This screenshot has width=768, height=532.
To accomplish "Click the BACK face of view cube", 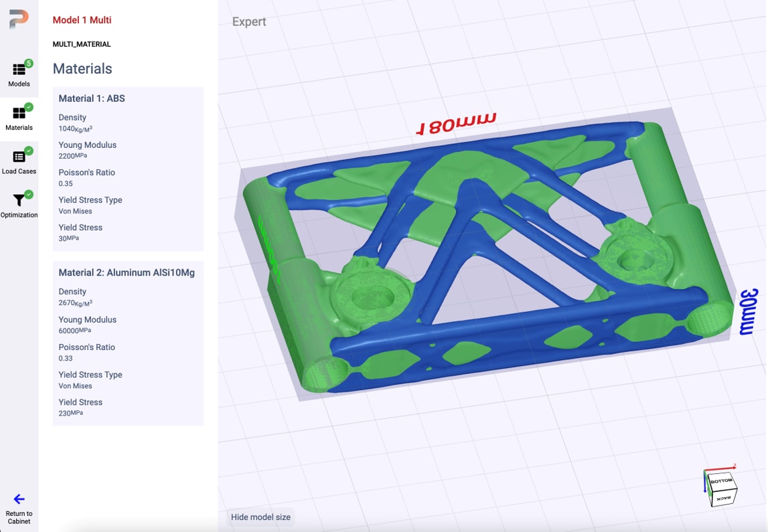I will [x=723, y=498].
